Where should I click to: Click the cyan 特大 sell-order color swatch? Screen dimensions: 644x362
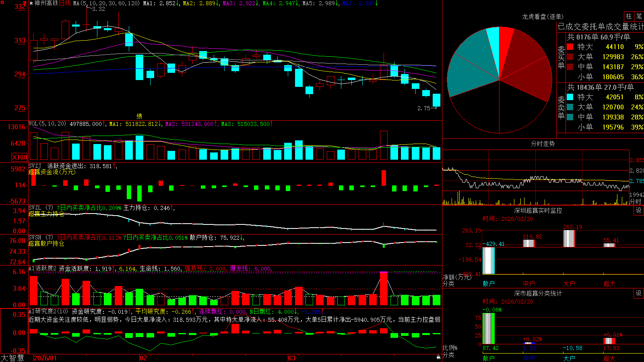tap(570, 97)
